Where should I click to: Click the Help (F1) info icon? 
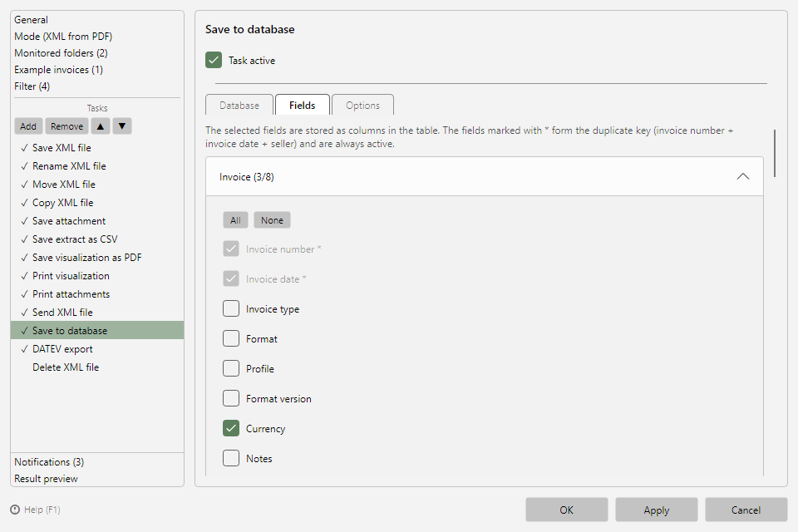point(15,510)
